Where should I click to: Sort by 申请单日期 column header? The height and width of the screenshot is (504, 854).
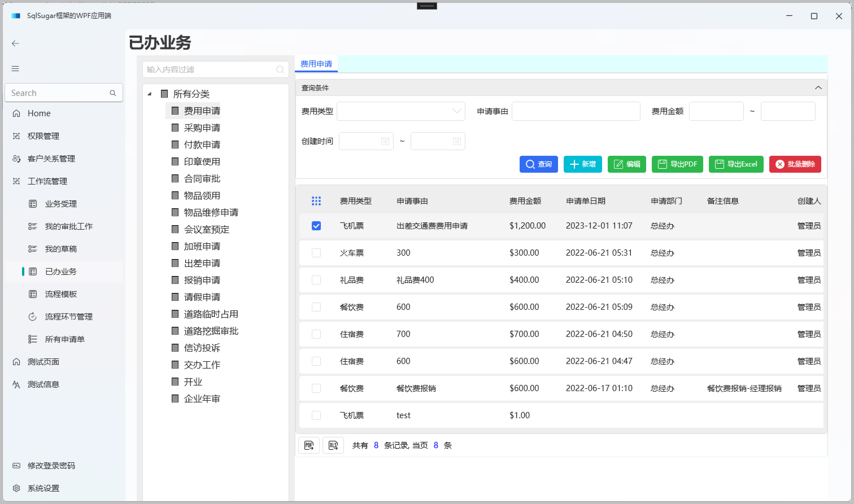(x=585, y=201)
